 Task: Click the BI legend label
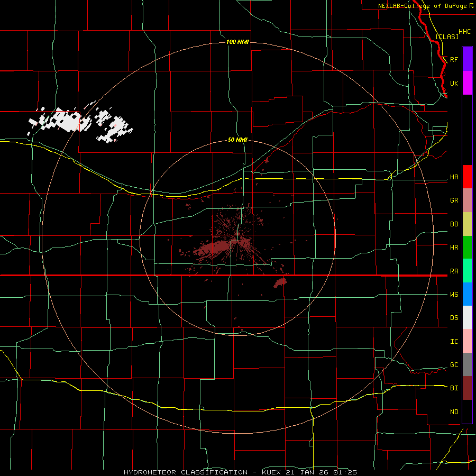(x=454, y=388)
